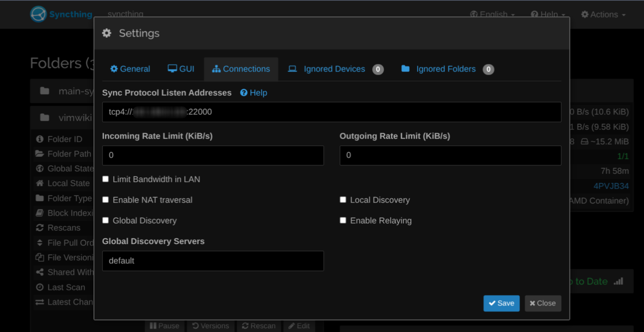Focus the Global Discovery Servers field
This screenshot has height=332, width=644.
(x=213, y=261)
